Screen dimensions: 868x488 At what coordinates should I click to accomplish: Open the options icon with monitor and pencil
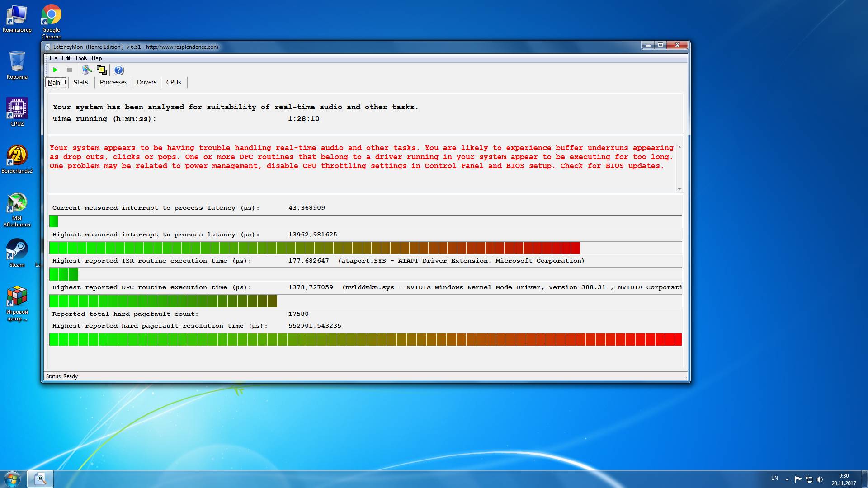click(x=87, y=70)
